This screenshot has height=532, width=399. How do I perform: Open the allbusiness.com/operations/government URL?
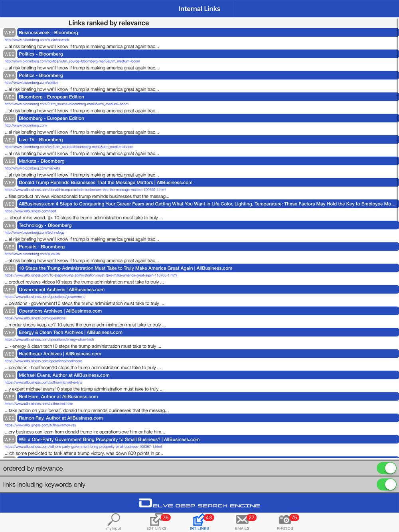coord(45,297)
